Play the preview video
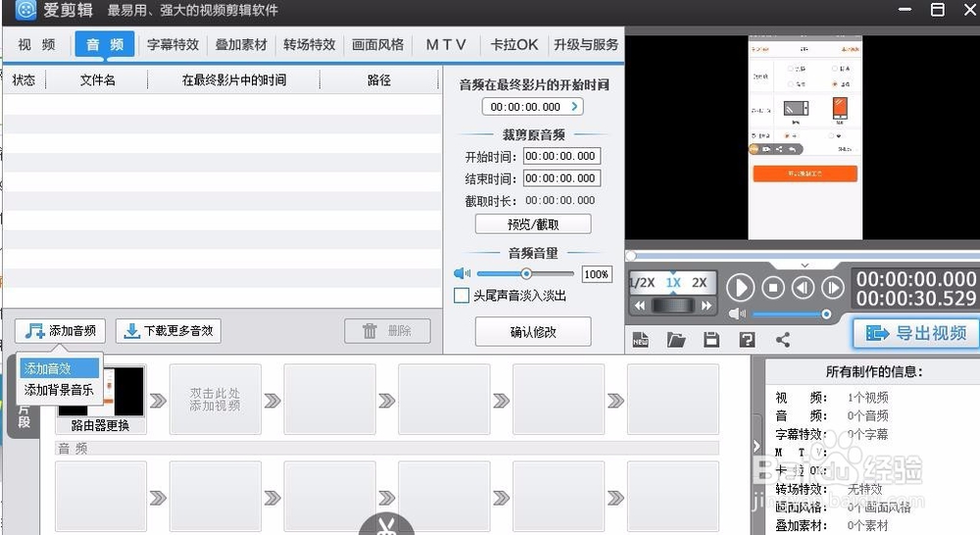 [741, 288]
